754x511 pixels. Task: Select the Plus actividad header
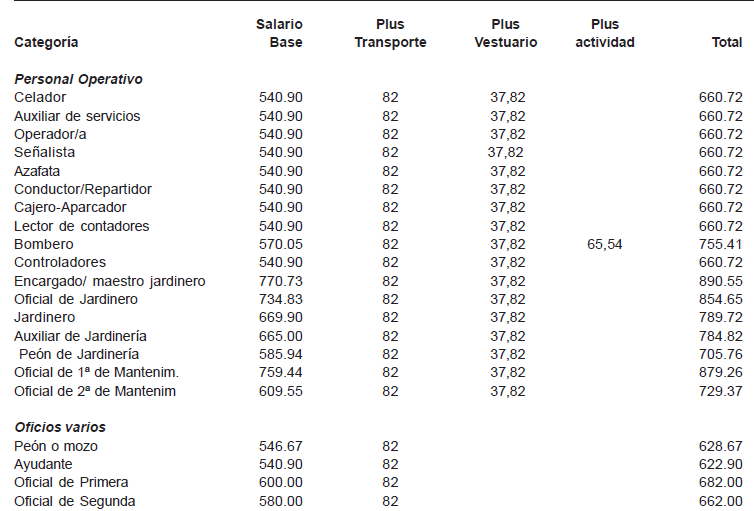[605, 33]
